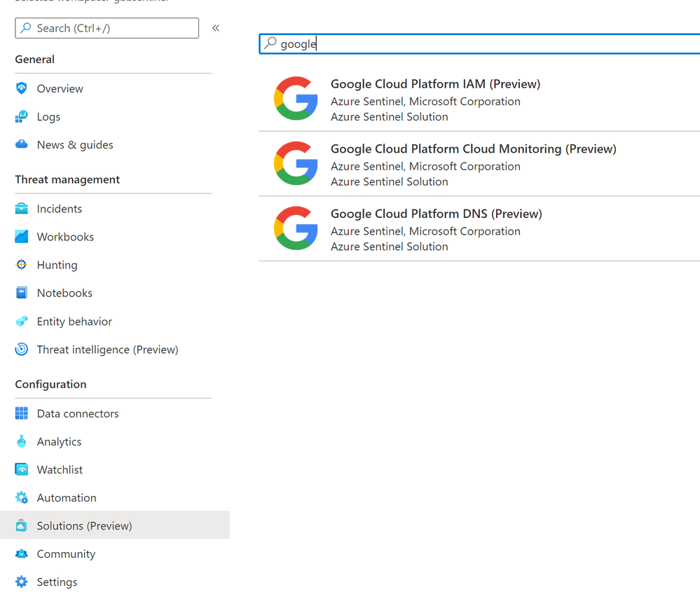Click the Community people icon
The image size is (700, 599).
22,554
